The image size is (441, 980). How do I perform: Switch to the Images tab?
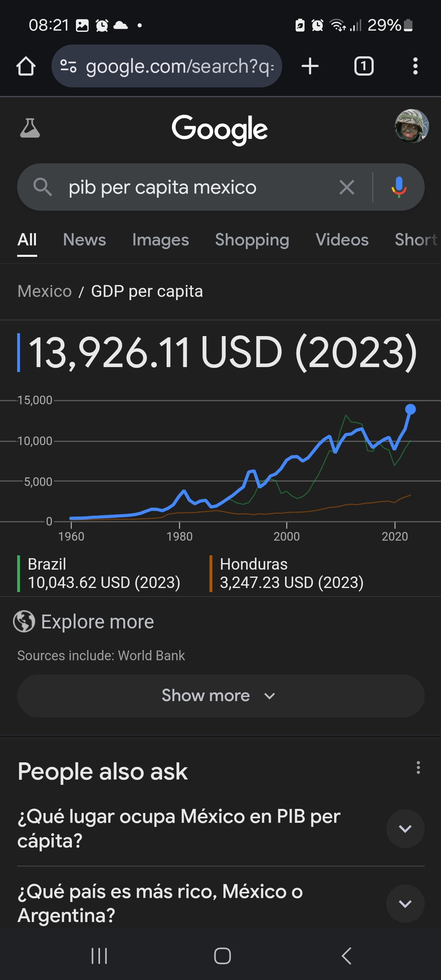tap(160, 240)
